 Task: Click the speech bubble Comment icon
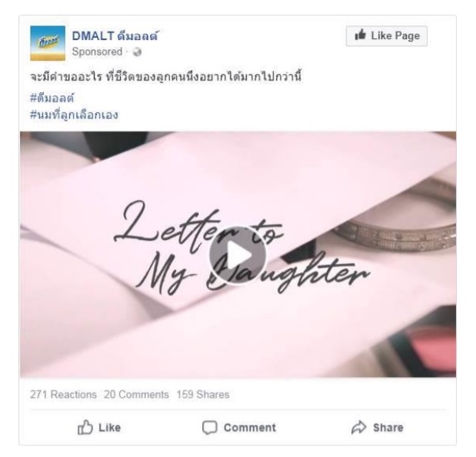click(x=210, y=428)
